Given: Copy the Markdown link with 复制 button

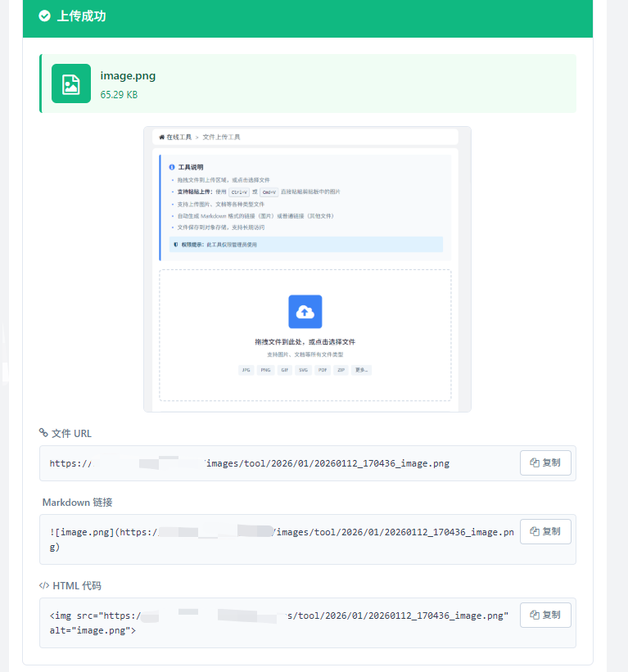Looking at the screenshot, I should 545,531.
